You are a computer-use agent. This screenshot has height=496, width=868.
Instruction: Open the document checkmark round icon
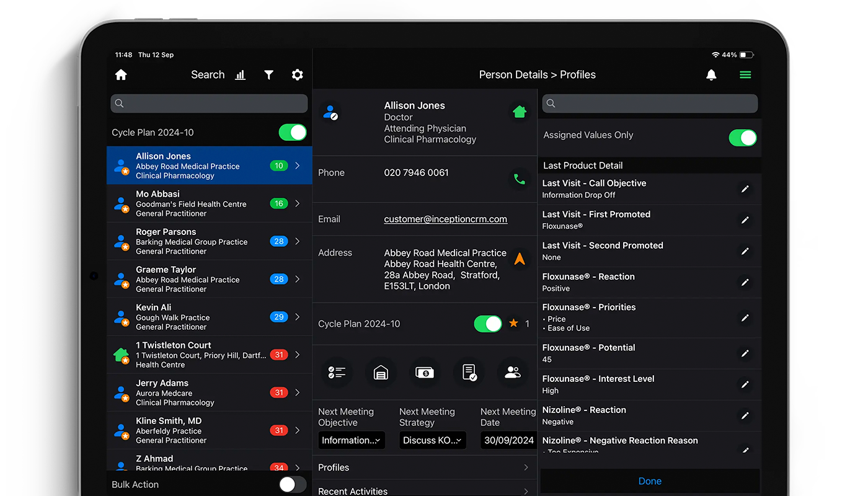(x=469, y=373)
